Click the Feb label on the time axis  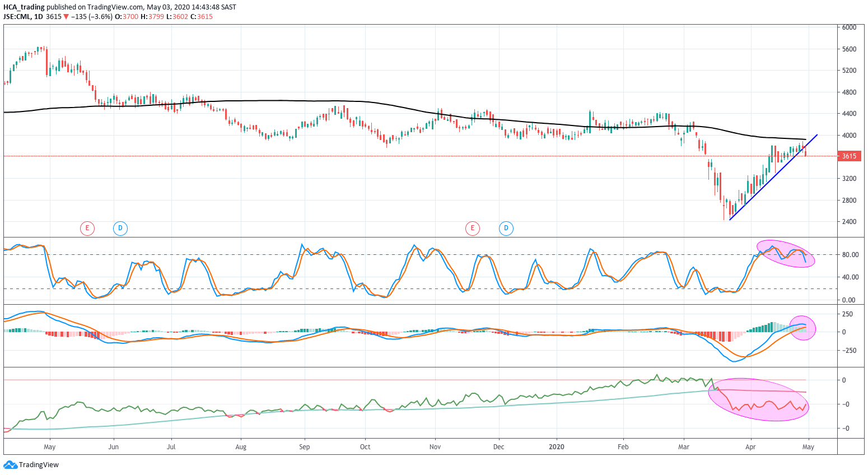(x=623, y=447)
